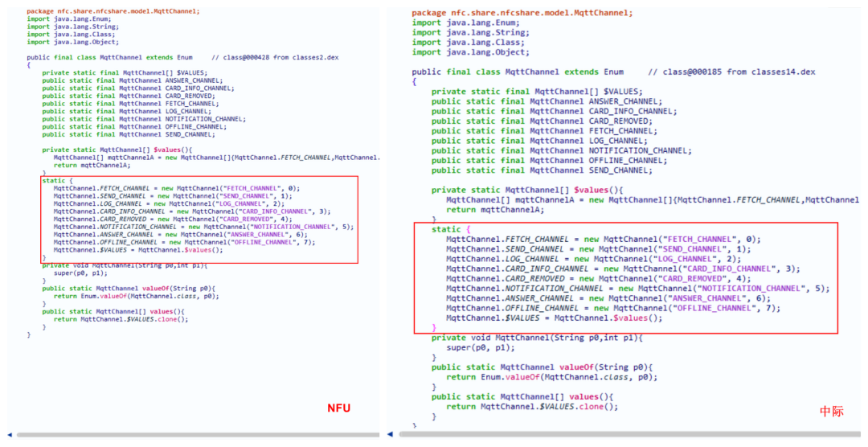Click import java.lang.Enum line in right pane

465,23
